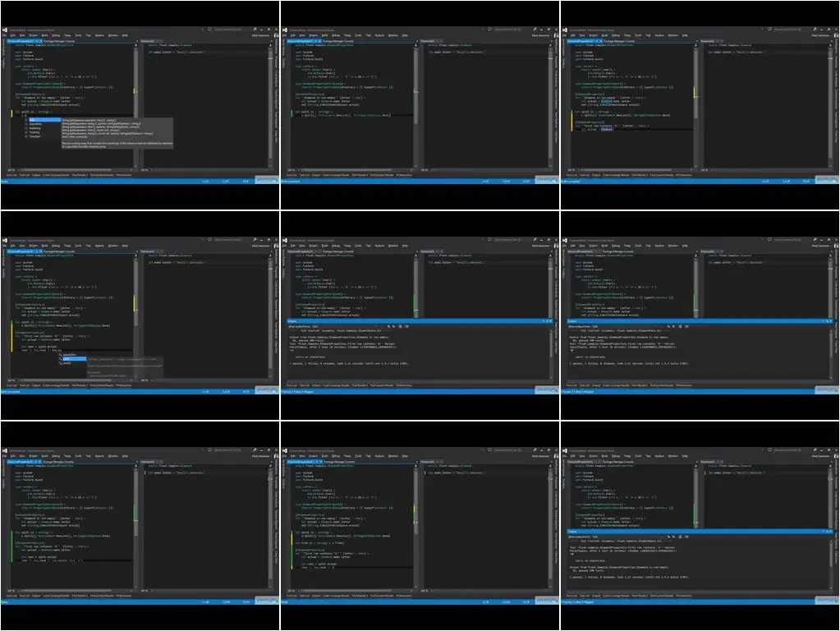
Task: Open Code Coverage Results tab in third frame
Action: (x=617, y=175)
